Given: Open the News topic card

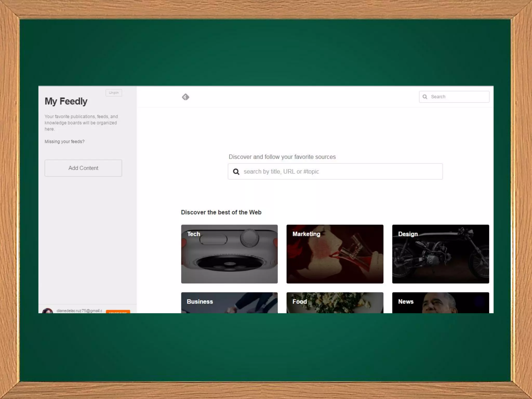Looking at the screenshot, I should (x=441, y=303).
